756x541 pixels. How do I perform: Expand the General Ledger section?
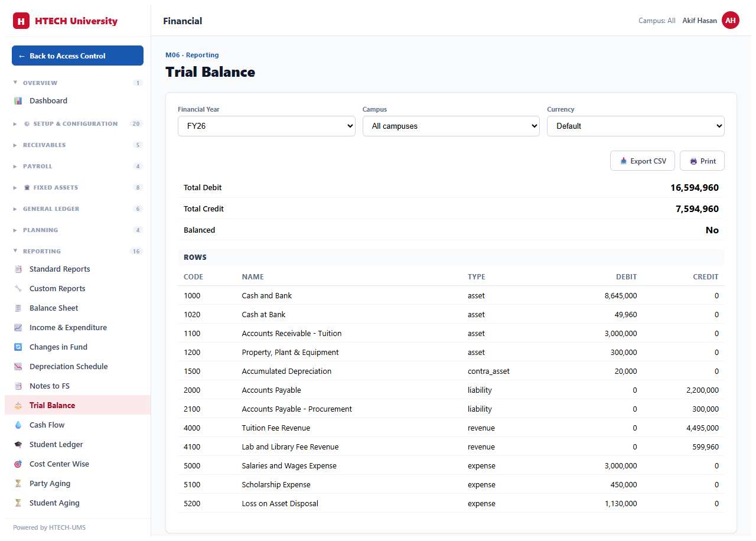77,209
